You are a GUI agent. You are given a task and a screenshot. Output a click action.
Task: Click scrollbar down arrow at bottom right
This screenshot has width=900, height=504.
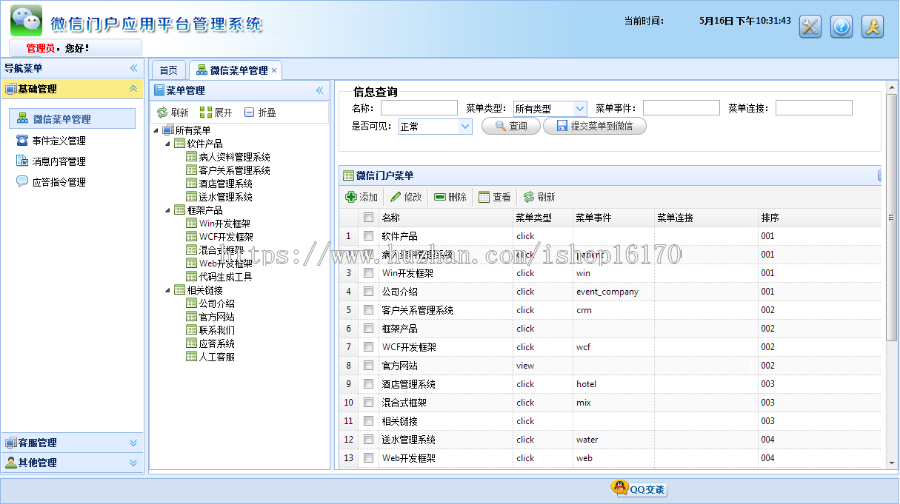pos(891,463)
